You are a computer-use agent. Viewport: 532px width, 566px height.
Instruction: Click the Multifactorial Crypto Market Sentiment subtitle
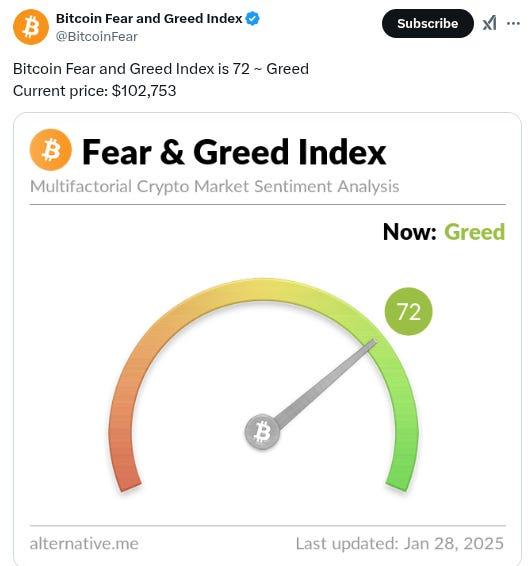(214, 187)
